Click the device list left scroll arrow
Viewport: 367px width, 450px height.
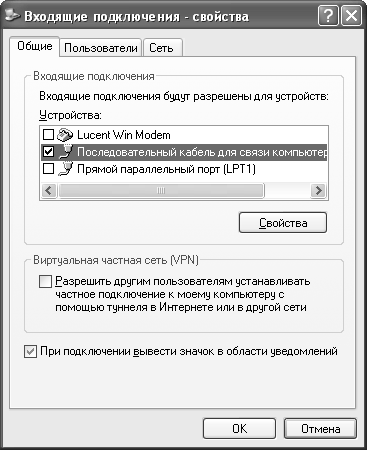point(49,191)
